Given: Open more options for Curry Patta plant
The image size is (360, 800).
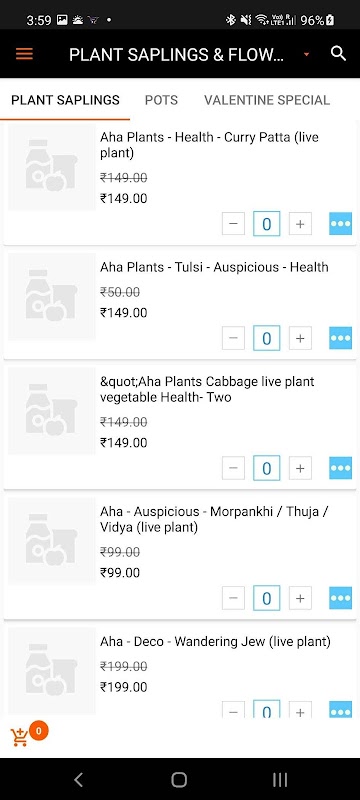Looking at the screenshot, I should click(340, 223).
